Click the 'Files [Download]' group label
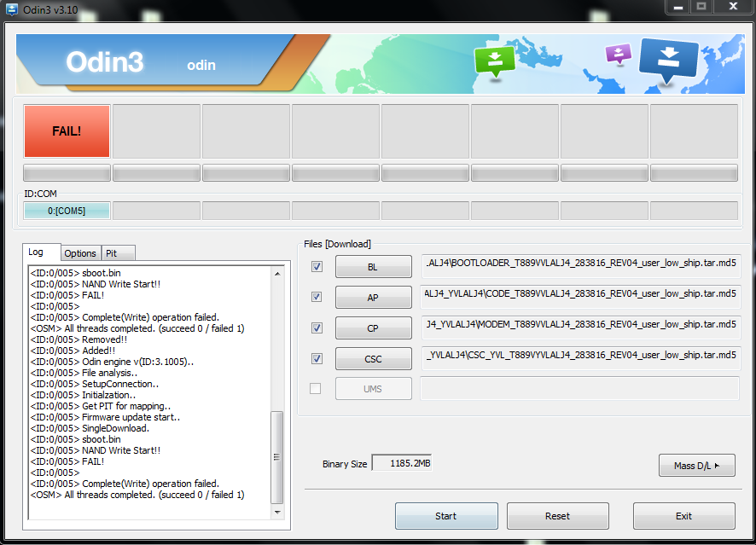The image size is (756, 545). tap(338, 244)
